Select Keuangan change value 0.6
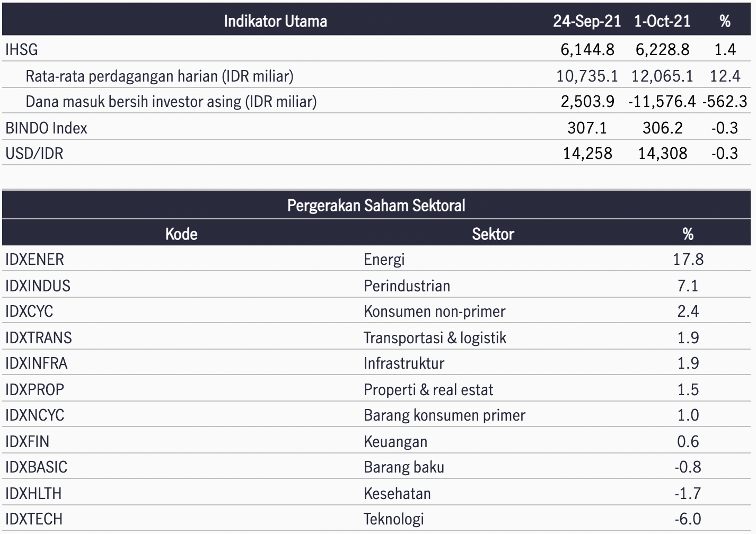756x534 pixels. 688,442
